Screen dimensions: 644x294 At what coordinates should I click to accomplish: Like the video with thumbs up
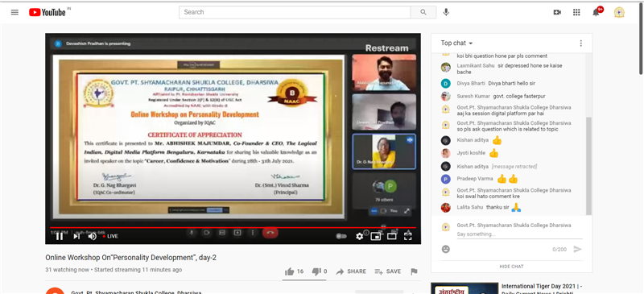point(290,271)
